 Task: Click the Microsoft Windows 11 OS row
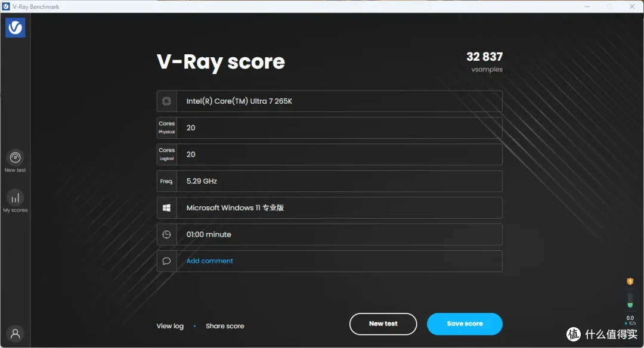329,208
